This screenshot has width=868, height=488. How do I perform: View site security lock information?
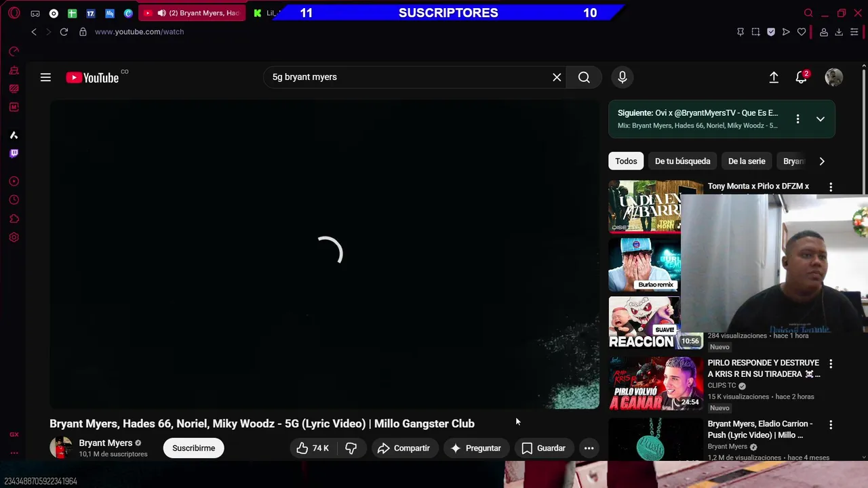point(83,32)
